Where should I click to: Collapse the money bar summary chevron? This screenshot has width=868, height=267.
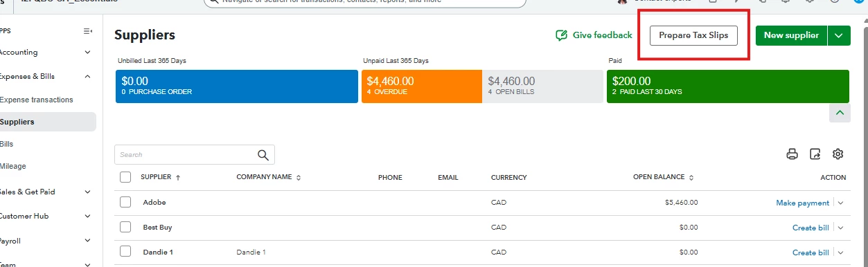[840, 113]
